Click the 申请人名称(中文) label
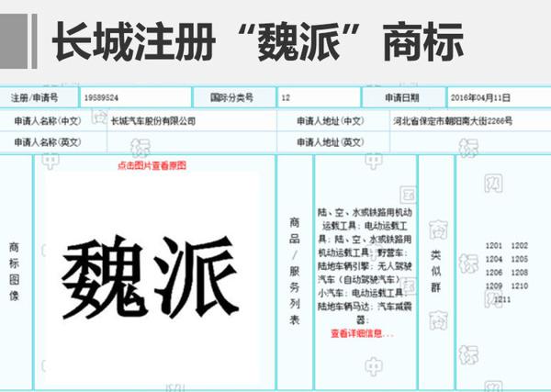Screen dimensions: 551x392 (48, 121)
